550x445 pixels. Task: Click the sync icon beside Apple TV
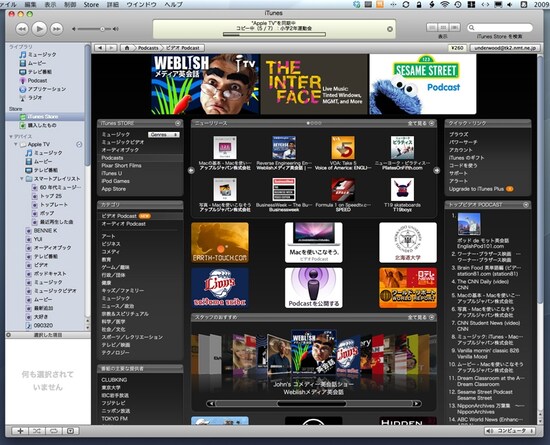[79, 144]
